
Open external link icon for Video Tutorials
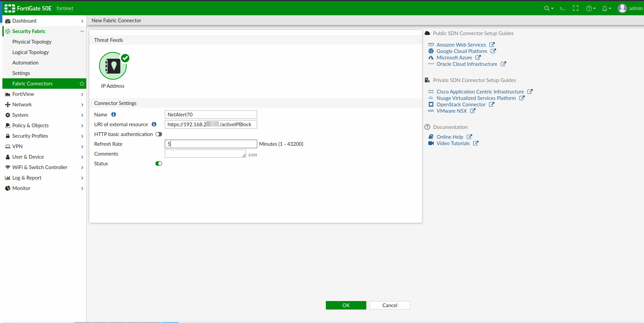pyautogui.click(x=476, y=143)
